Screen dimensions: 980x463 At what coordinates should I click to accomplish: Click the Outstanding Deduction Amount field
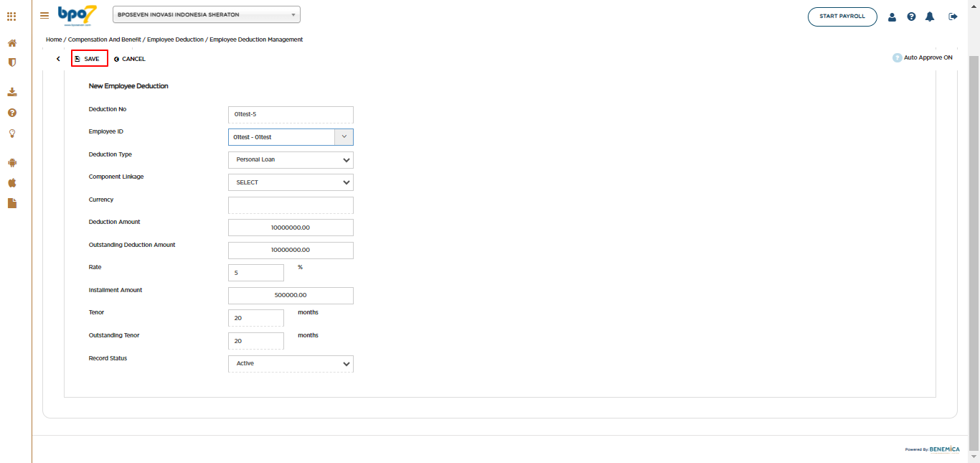point(291,251)
